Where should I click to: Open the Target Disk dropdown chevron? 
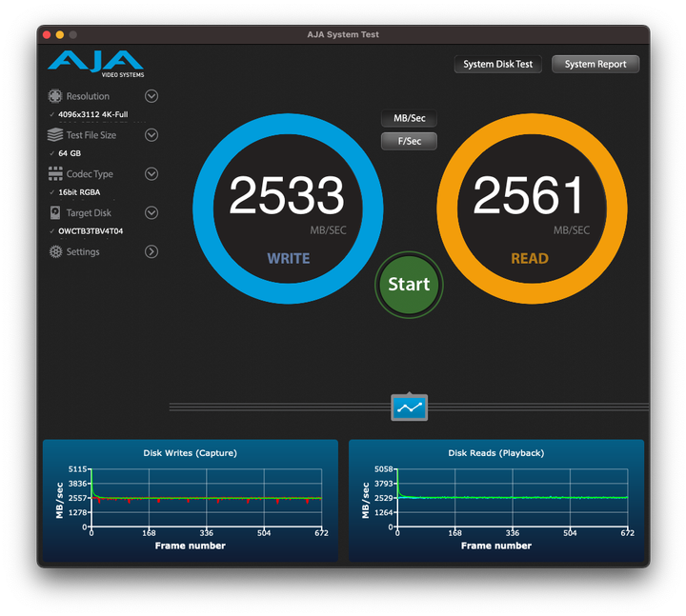[151, 213]
